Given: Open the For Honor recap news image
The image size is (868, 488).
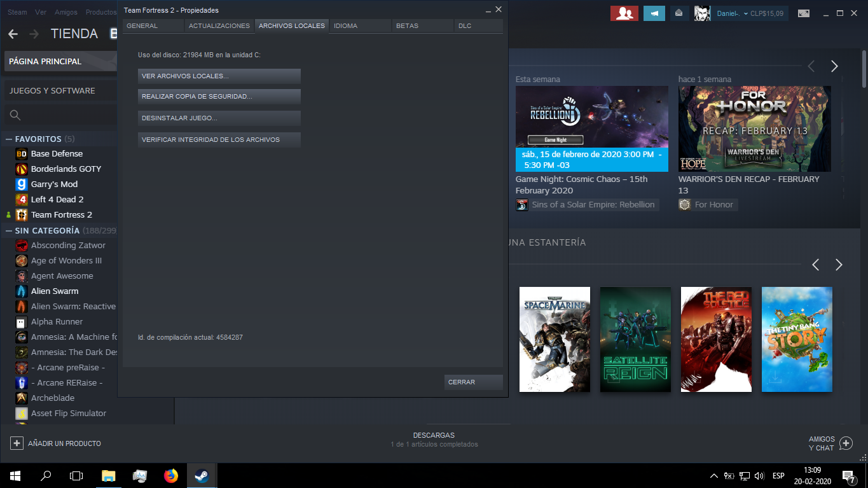Looking at the screenshot, I should pyautogui.click(x=755, y=129).
